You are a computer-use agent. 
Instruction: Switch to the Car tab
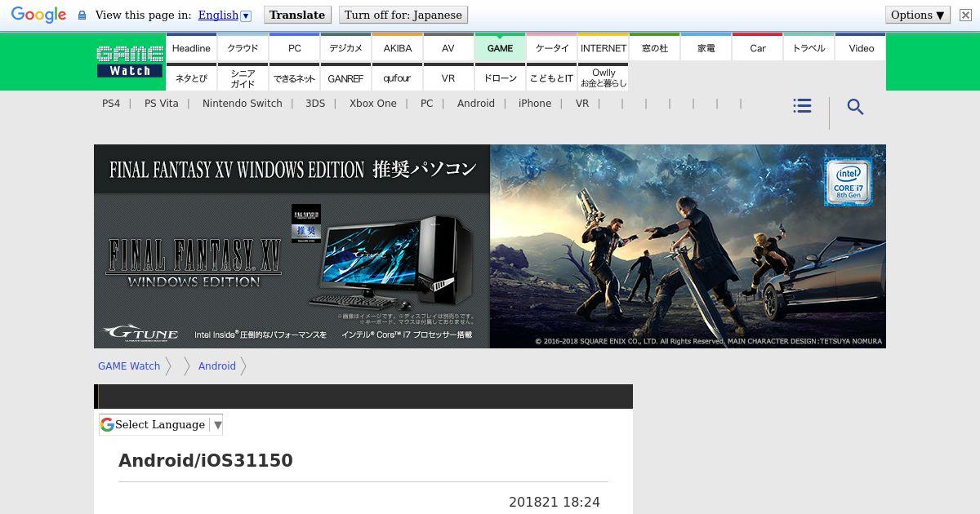point(757,48)
